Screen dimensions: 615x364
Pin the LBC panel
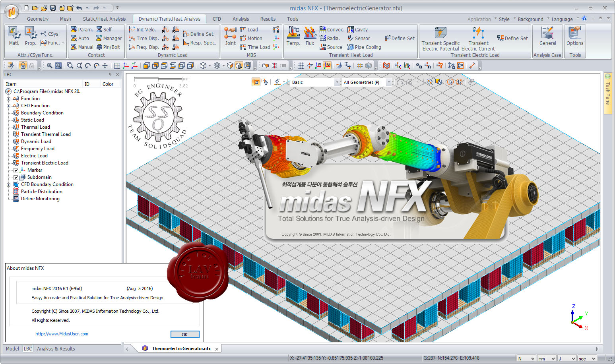coord(110,74)
